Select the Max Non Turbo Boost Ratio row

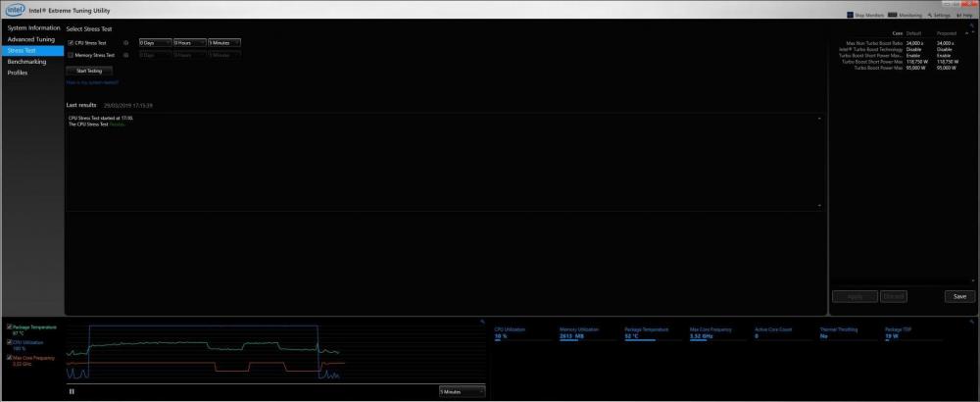point(899,43)
